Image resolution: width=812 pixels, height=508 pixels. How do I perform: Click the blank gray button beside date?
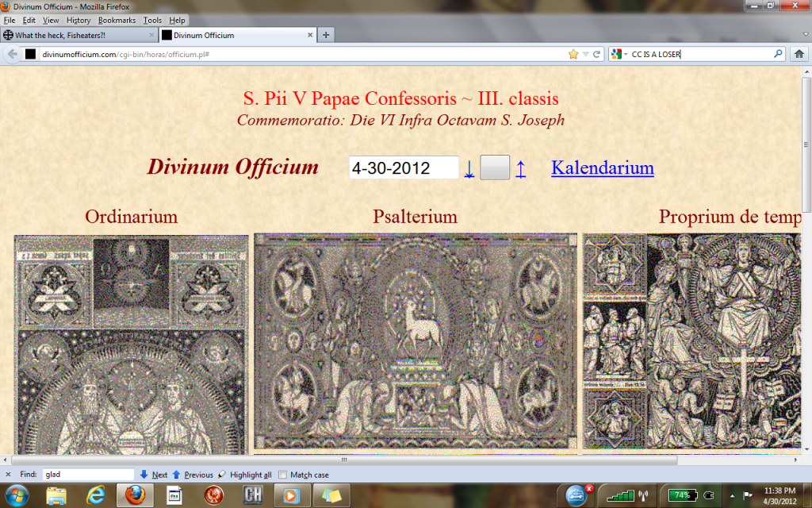(495, 167)
